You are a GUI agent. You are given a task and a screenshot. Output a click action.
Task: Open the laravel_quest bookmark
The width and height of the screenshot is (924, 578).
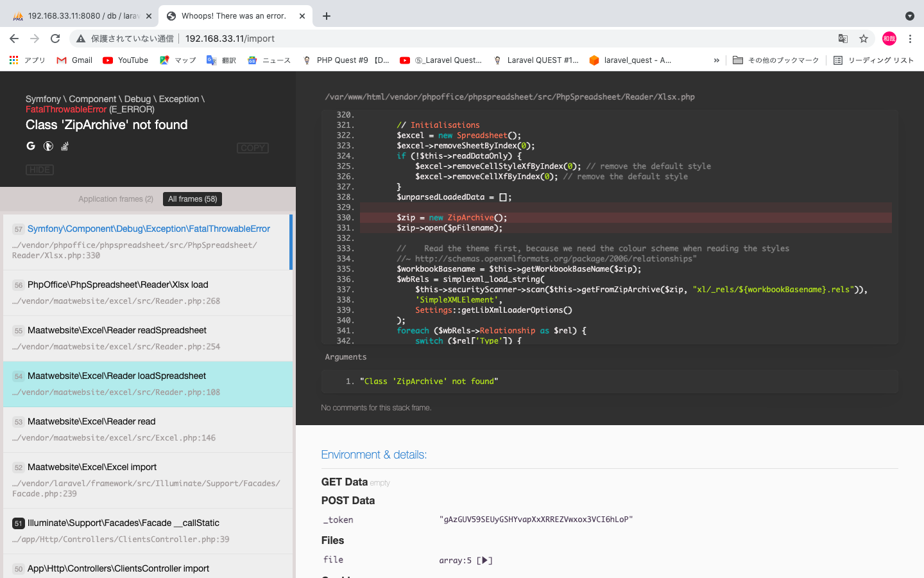point(630,60)
